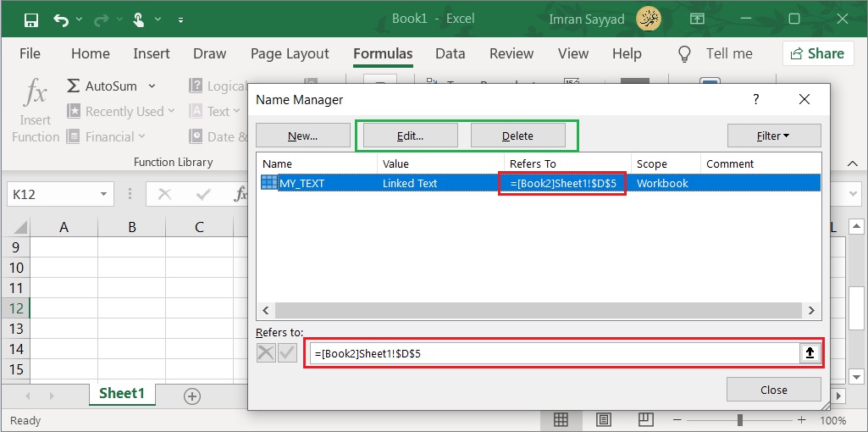Collapse the ribbon with chevron arrow
This screenshot has width=868, height=432.
(853, 163)
